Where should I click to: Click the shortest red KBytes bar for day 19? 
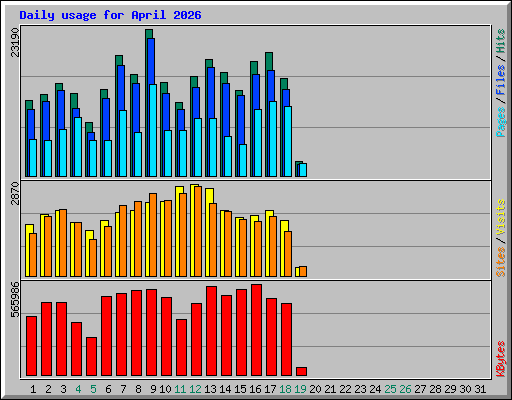pos(301,372)
